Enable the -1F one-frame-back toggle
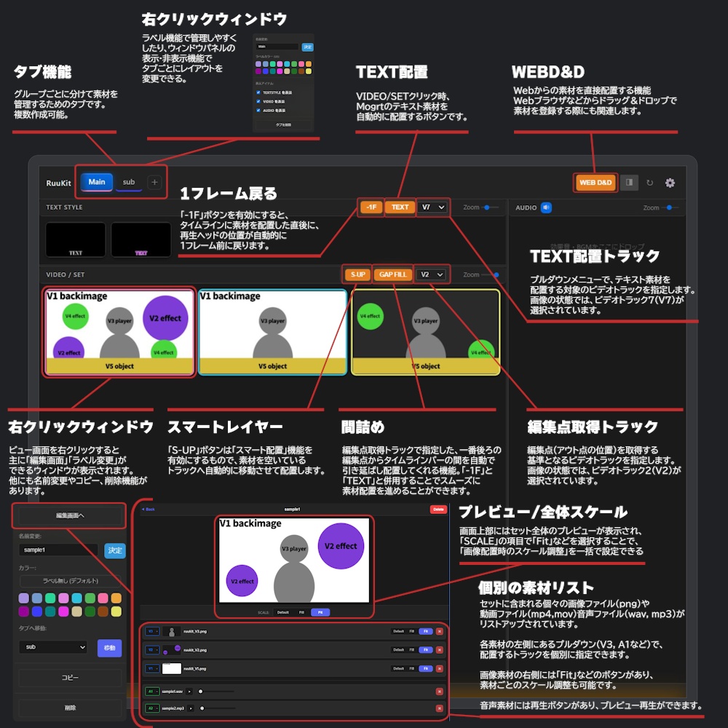The width and height of the screenshot is (728, 728). coord(371,207)
